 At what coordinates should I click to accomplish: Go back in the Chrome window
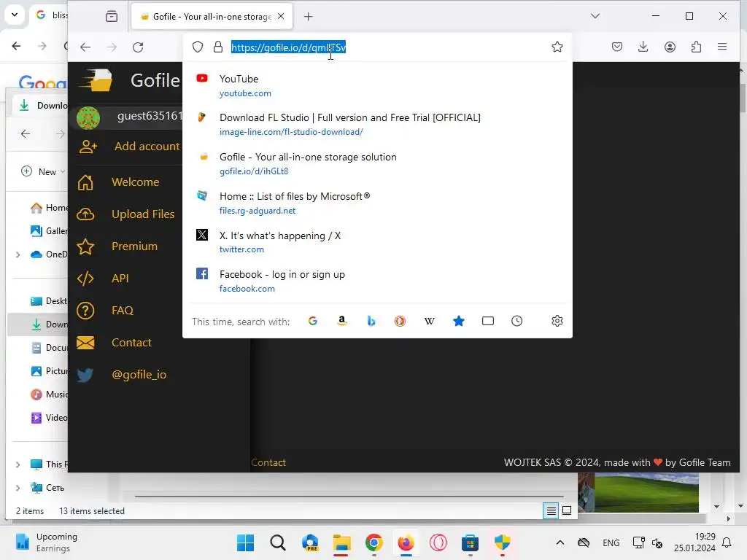tap(16, 46)
